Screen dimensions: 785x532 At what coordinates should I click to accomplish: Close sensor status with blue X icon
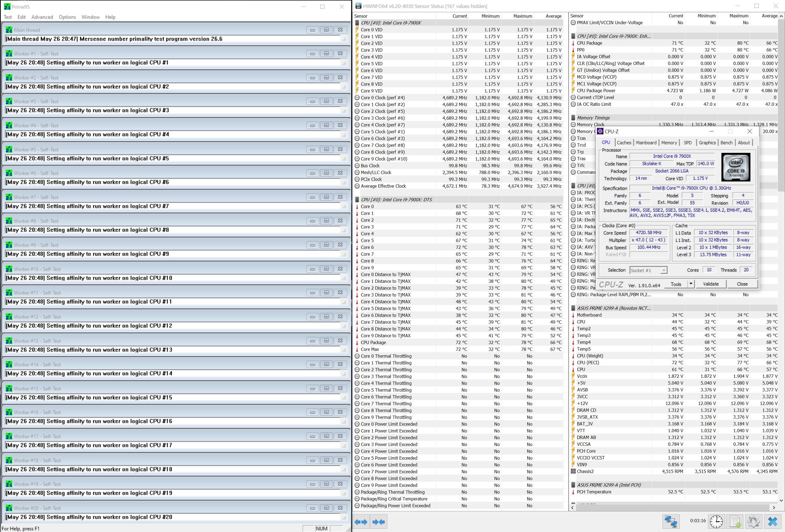tap(772, 522)
